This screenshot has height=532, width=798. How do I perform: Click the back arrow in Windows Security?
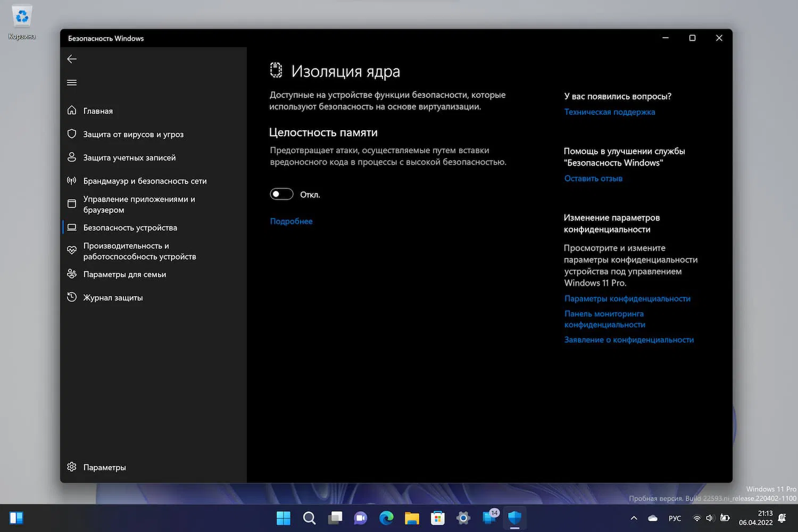pos(72,59)
